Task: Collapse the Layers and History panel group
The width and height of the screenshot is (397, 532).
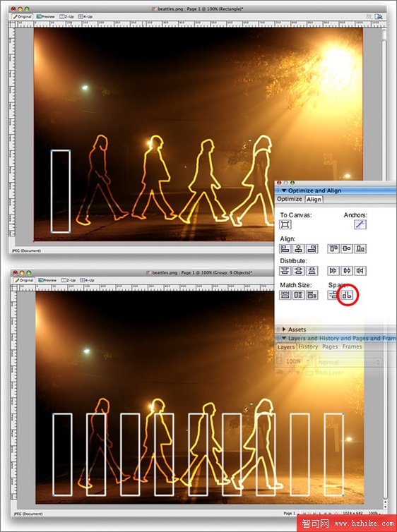Action: (283, 338)
